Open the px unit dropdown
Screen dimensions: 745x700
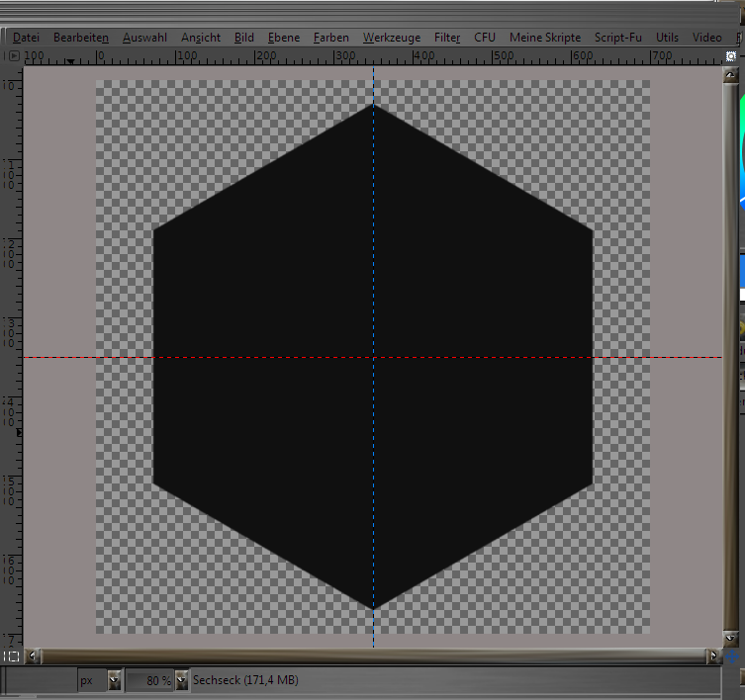(x=114, y=680)
